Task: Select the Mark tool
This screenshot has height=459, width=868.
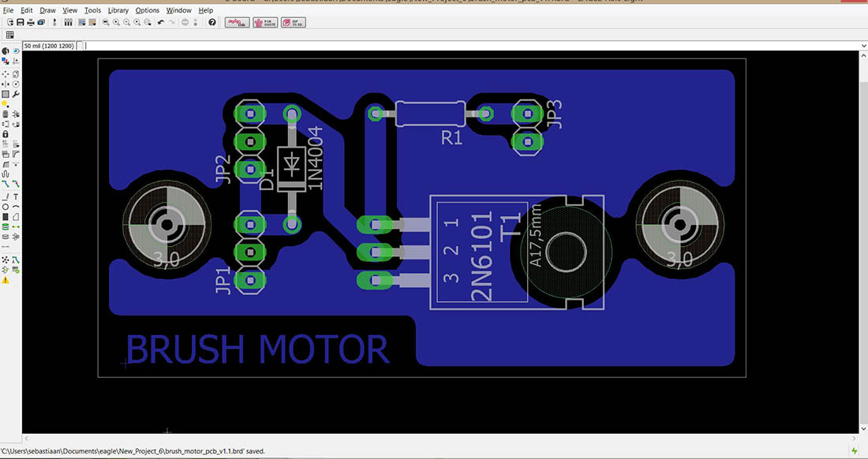Action: (x=16, y=60)
